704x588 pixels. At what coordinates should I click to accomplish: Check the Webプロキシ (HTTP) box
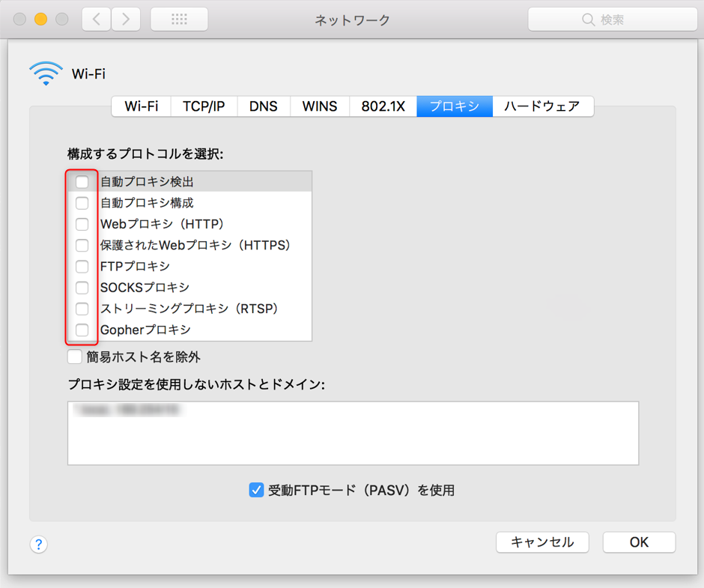(82, 224)
